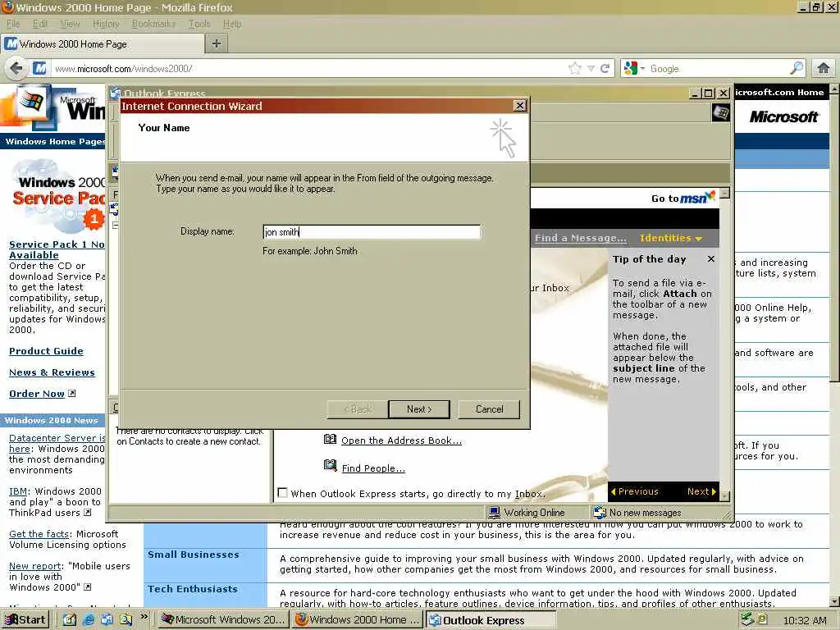Click the Go to msn link
Viewport: 840px width, 630px height.
[683, 198]
